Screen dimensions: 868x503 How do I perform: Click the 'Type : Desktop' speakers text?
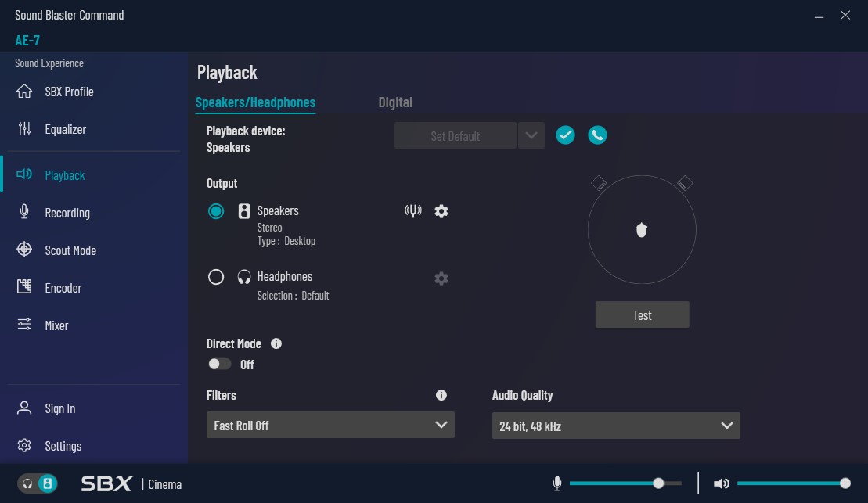pyautogui.click(x=286, y=241)
